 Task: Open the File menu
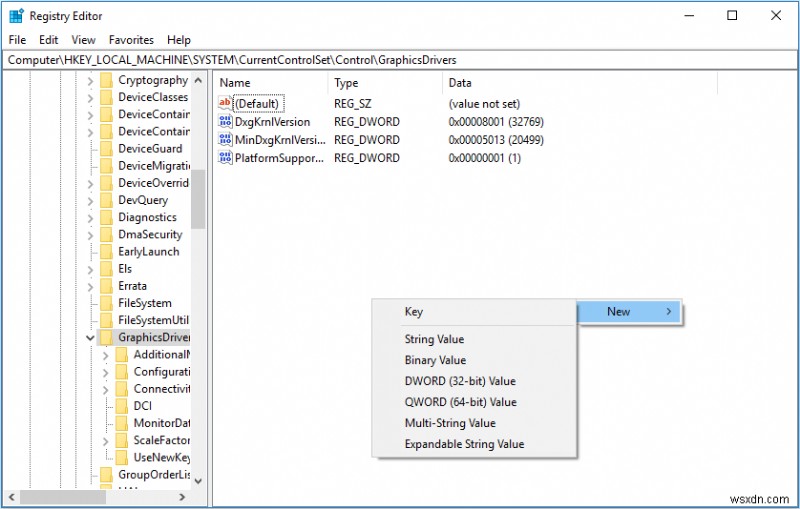click(17, 40)
